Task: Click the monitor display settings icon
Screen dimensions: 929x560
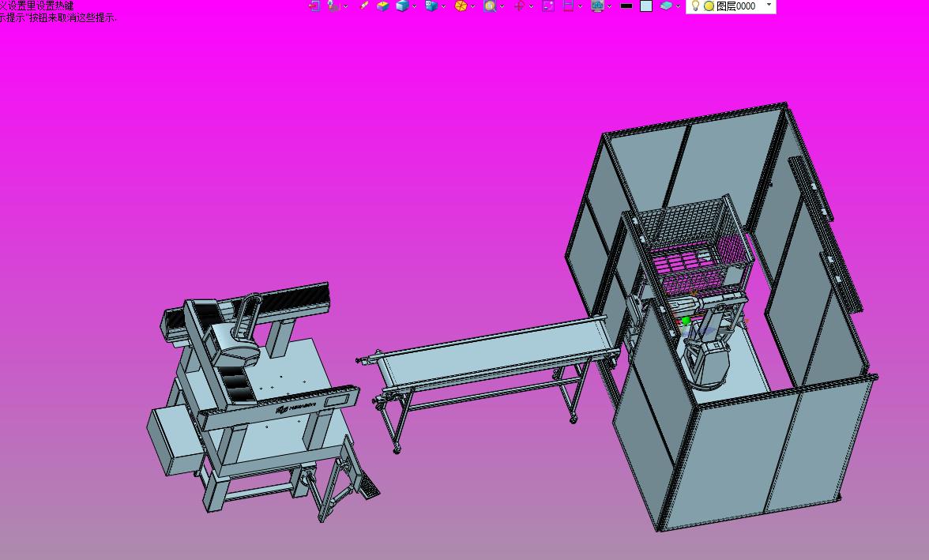Action: 597,6
